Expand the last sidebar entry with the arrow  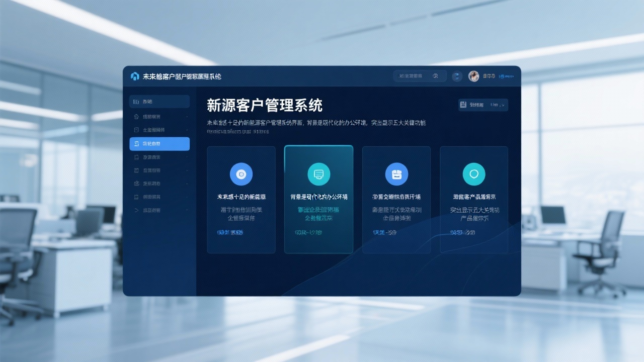click(x=187, y=211)
